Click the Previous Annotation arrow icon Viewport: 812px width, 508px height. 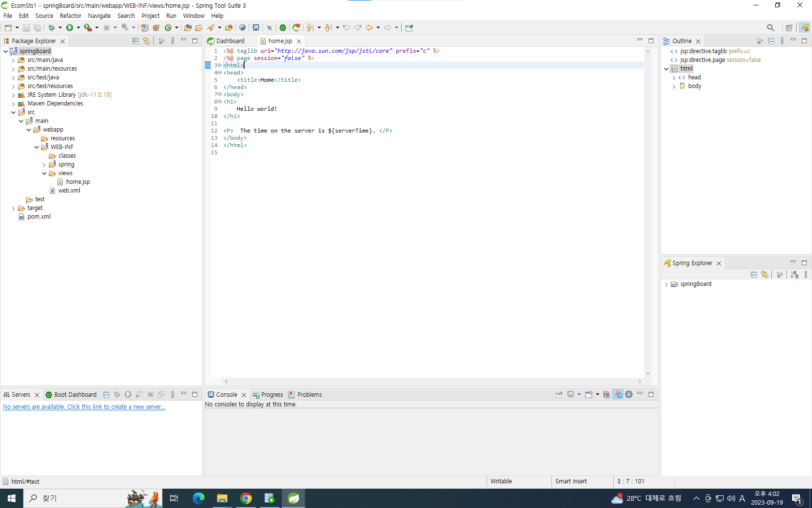(329, 28)
